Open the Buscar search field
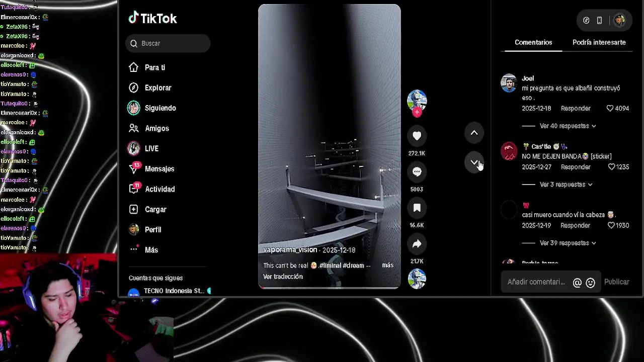The height and width of the screenshot is (362, 644). (168, 43)
